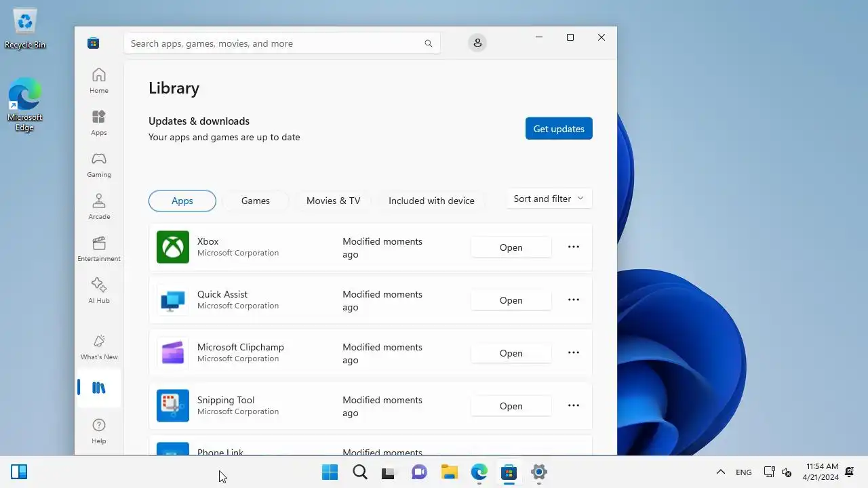
Task: Open more options for Xbox
Action: [574, 247]
